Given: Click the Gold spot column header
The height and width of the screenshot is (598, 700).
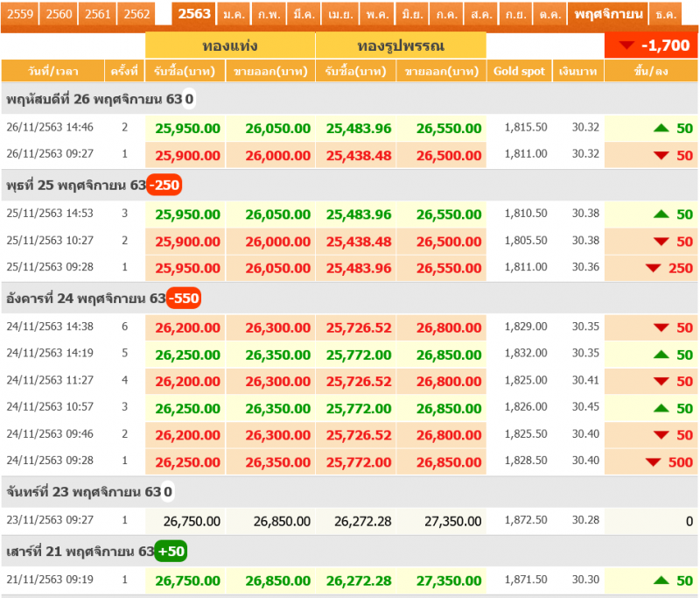Looking at the screenshot, I should tap(519, 71).
